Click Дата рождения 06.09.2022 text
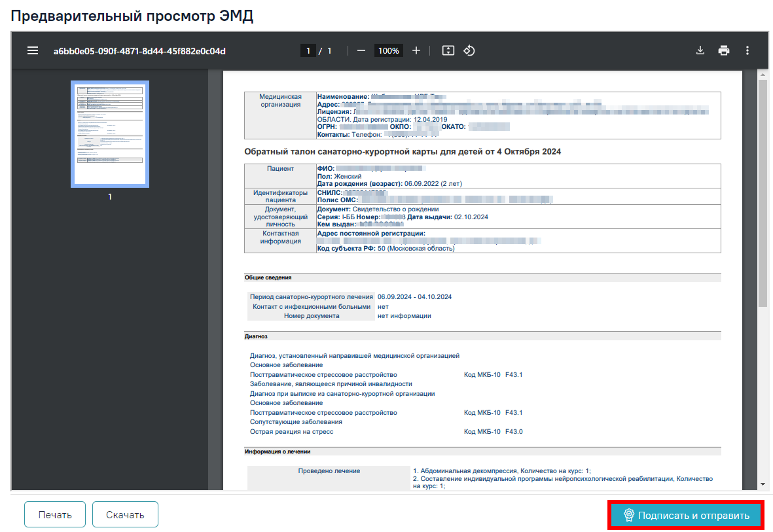This screenshot has width=773, height=532. click(389, 183)
